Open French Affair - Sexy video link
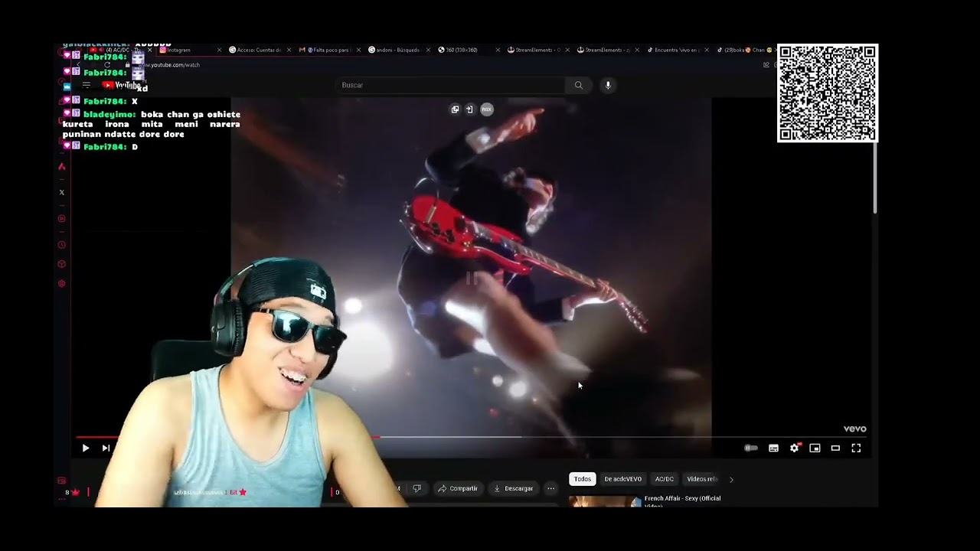Viewport: 980px width, 551px height. tap(682, 501)
